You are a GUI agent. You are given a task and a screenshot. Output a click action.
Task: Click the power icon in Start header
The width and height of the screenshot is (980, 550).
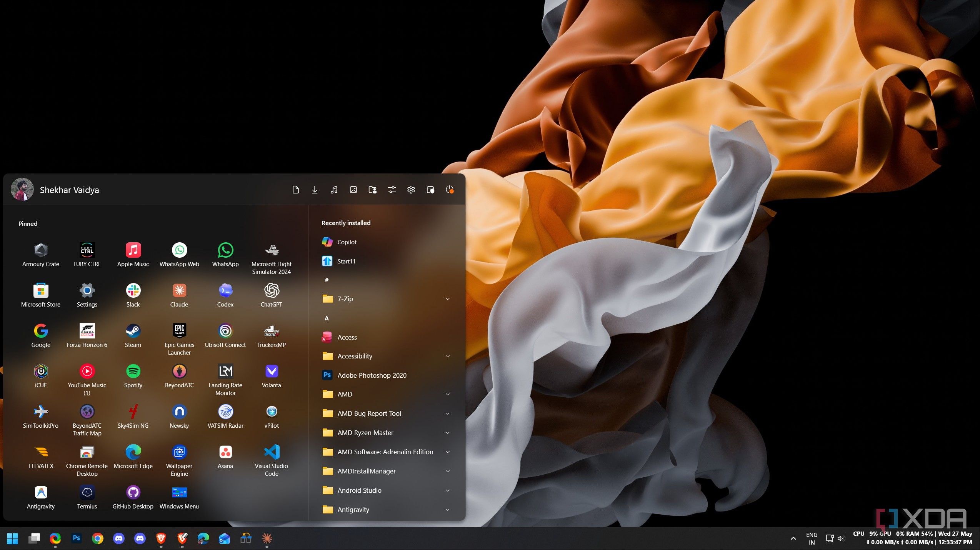pos(449,190)
